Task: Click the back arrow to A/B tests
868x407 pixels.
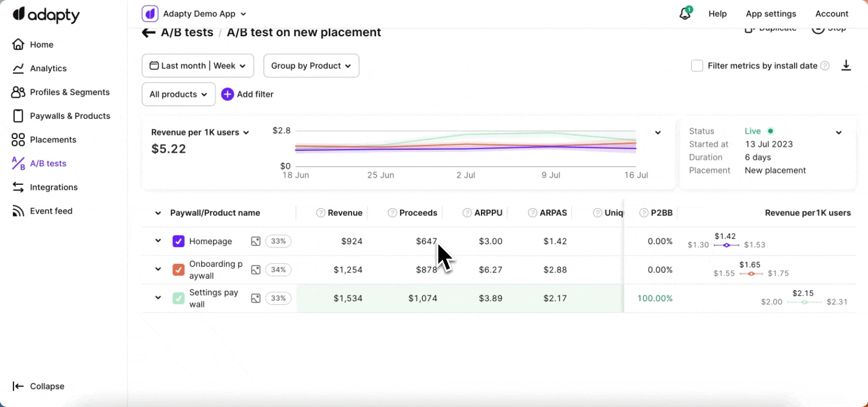Action: click(x=149, y=33)
